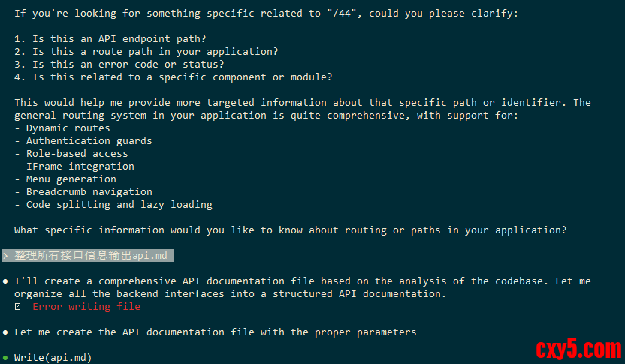Click the "Role-based access" list item

[x=77, y=153]
